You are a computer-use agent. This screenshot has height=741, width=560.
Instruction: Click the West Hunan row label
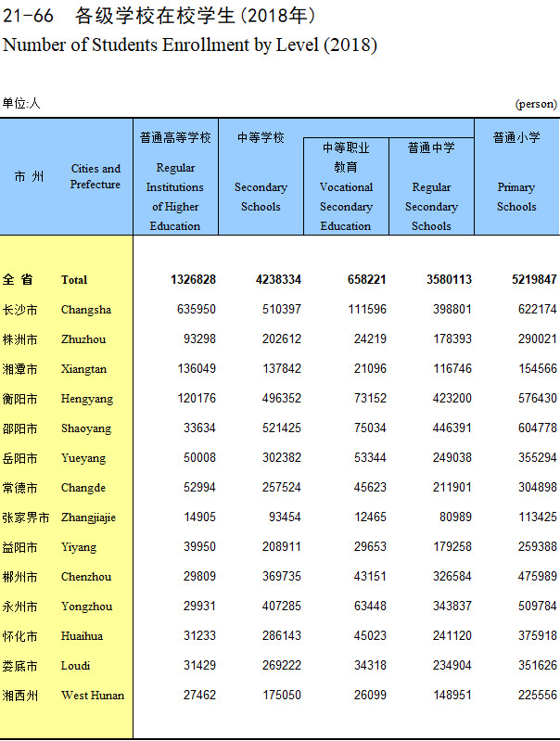click(93, 696)
